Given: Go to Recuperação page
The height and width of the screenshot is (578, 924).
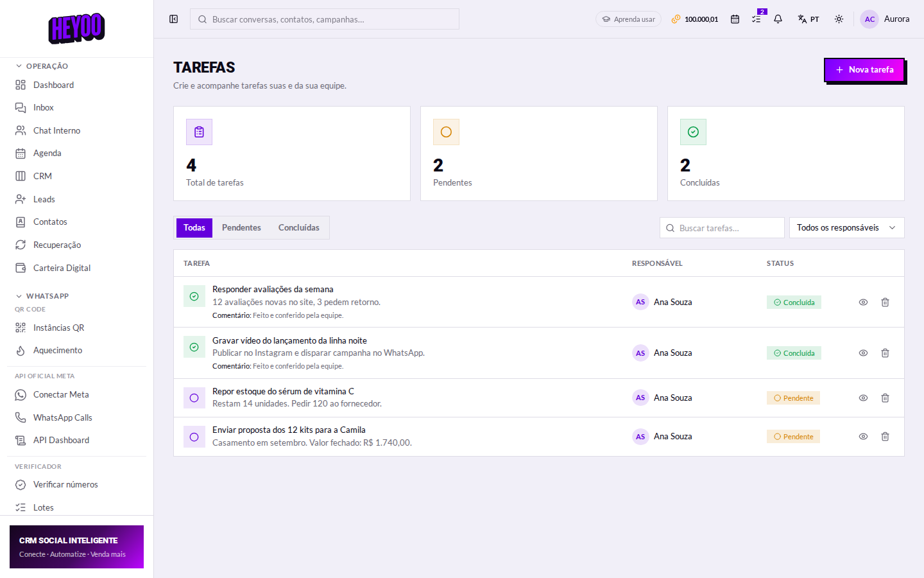Looking at the screenshot, I should [76, 245].
